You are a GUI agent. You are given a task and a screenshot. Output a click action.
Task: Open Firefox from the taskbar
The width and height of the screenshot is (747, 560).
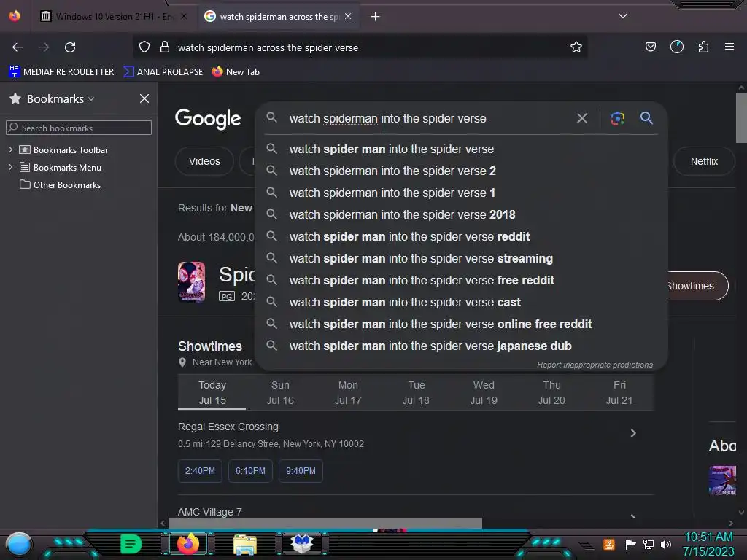tap(188, 543)
